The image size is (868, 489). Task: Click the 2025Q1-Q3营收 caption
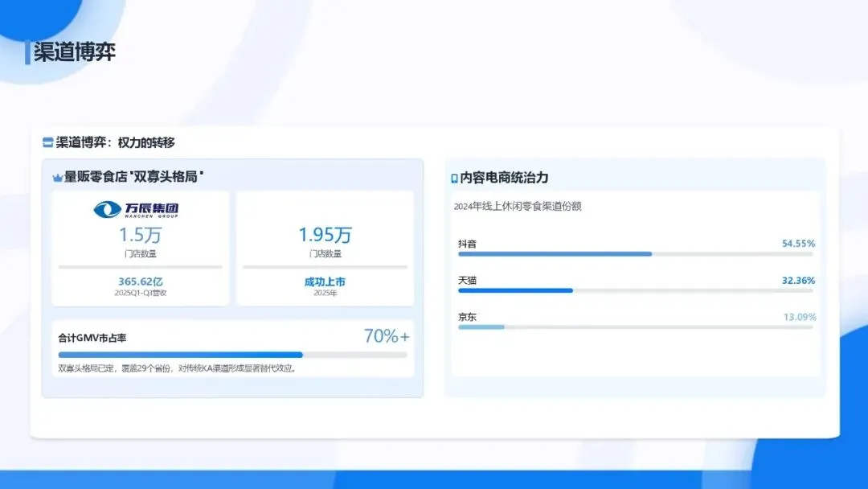(x=140, y=293)
